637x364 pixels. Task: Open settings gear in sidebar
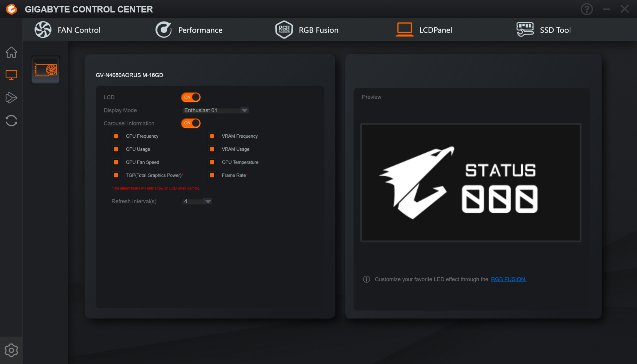(11, 350)
